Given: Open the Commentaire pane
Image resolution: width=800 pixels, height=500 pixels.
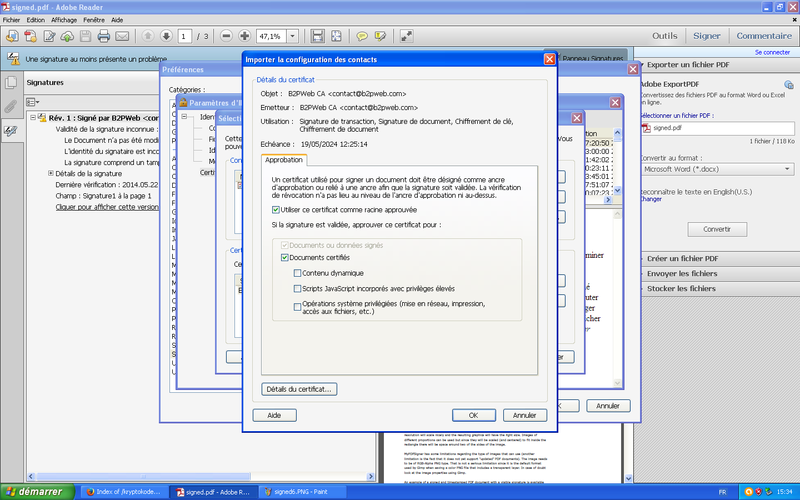Looking at the screenshot, I should [764, 36].
